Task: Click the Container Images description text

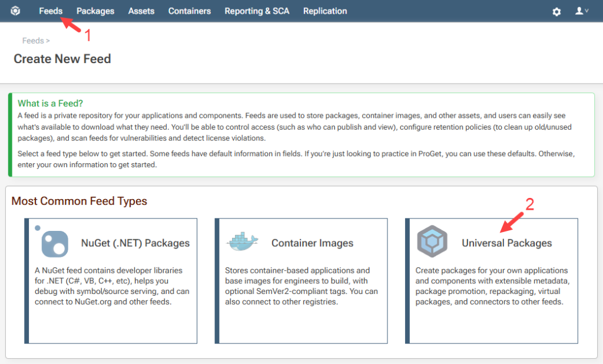Action: [301, 286]
